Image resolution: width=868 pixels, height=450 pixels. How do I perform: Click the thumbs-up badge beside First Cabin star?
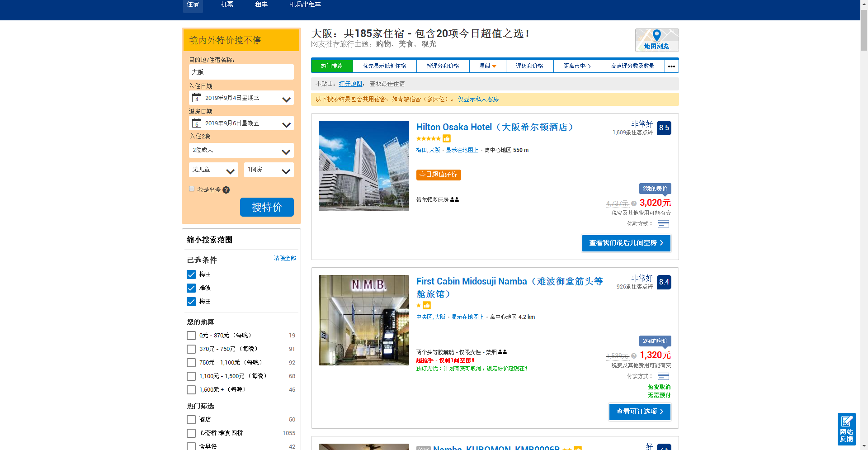click(427, 305)
